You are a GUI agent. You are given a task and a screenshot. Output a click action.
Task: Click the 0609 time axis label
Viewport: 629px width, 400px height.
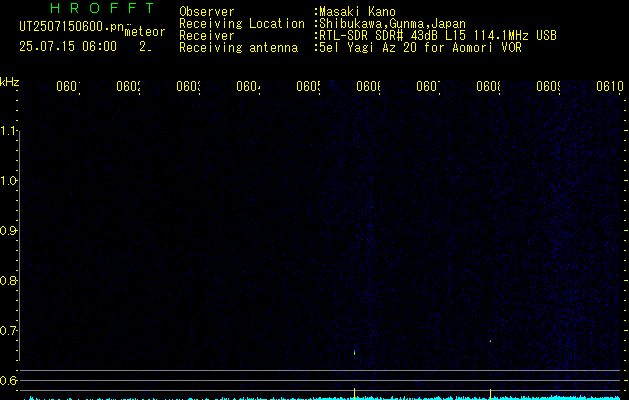pos(548,86)
